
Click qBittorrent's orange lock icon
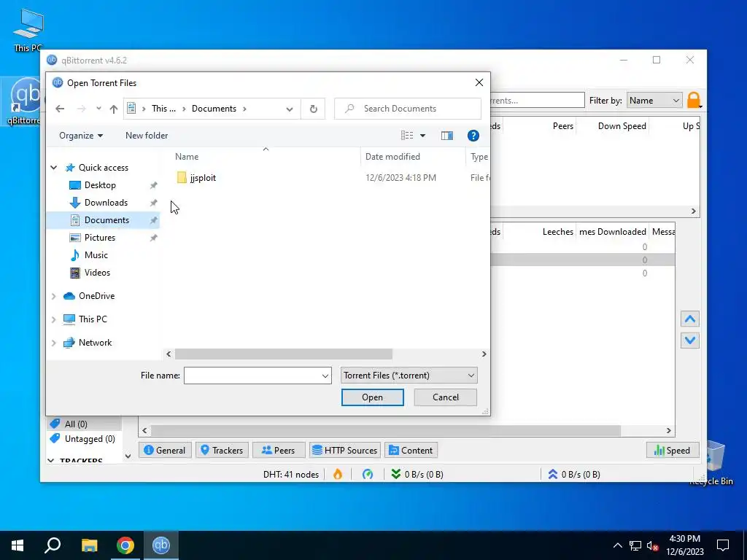point(694,101)
